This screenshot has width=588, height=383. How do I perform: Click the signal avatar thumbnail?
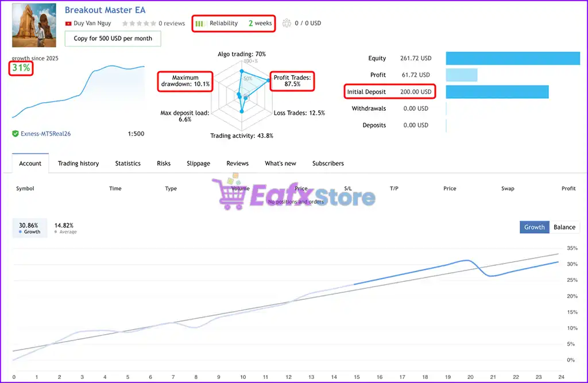(34, 25)
